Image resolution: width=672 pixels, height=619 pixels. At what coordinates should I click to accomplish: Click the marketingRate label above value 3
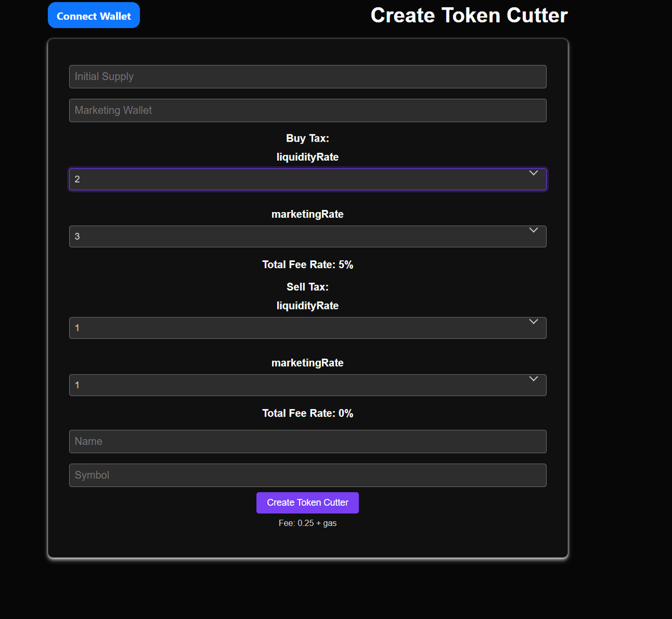[x=307, y=214]
